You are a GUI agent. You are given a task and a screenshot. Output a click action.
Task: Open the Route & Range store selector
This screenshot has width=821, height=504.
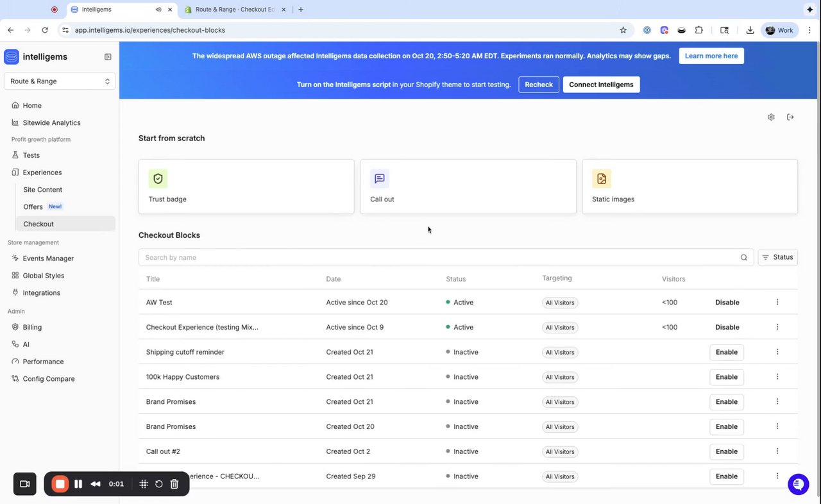[x=60, y=81]
